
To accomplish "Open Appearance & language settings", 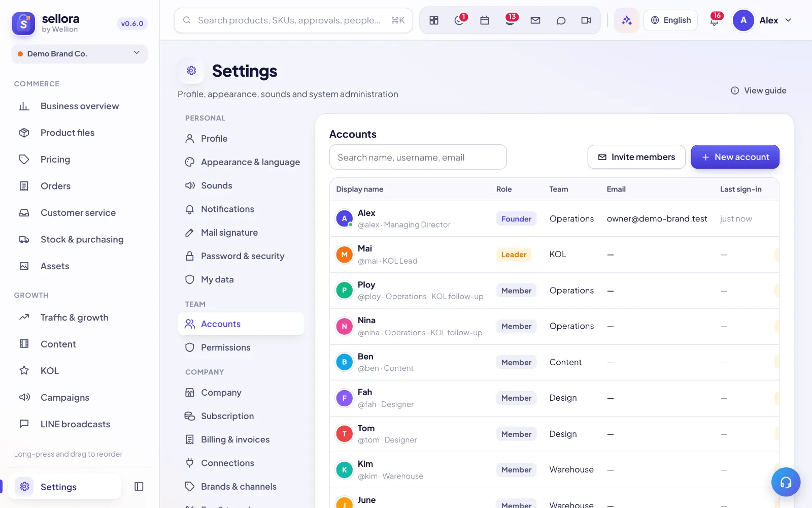I will click(241, 162).
